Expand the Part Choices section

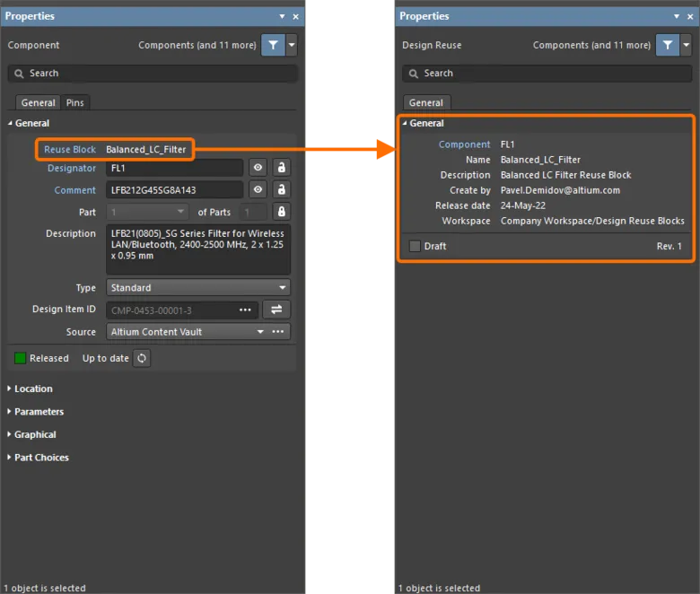click(x=39, y=458)
